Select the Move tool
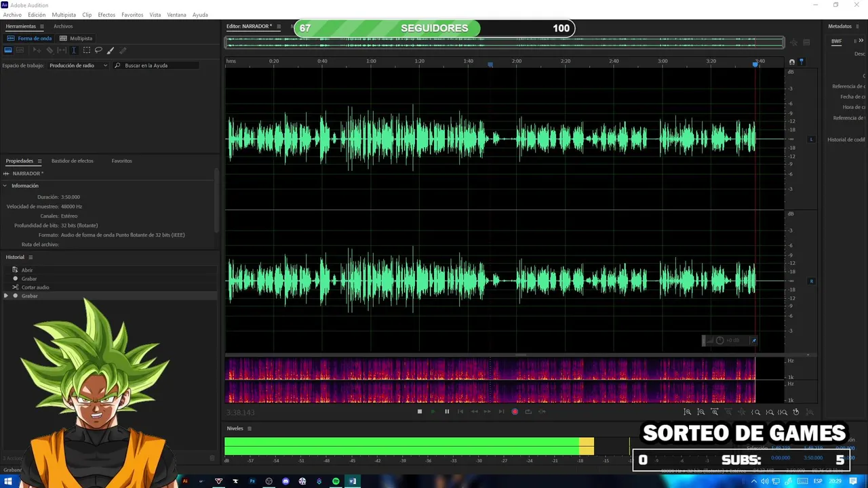Viewport: 868px width, 488px height. [37, 50]
